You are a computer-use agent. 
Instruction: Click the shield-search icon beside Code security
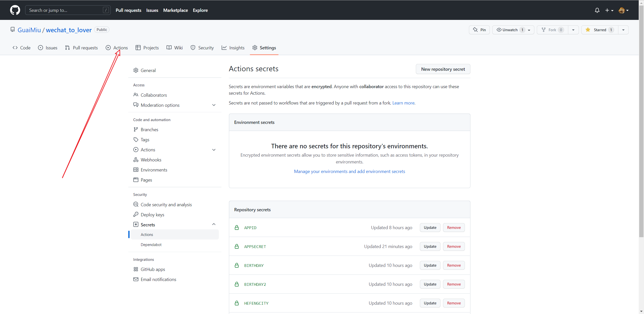pyautogui.click(x=136, y=204)
